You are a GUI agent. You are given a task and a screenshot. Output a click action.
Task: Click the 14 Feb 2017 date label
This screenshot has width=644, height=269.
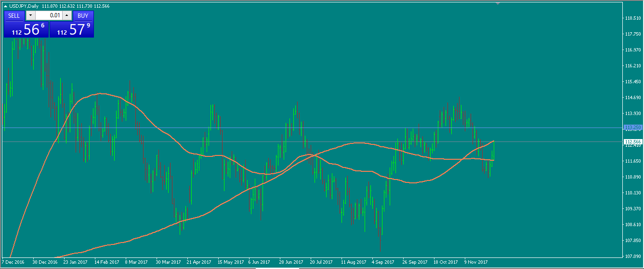click(x=106, y=262)
